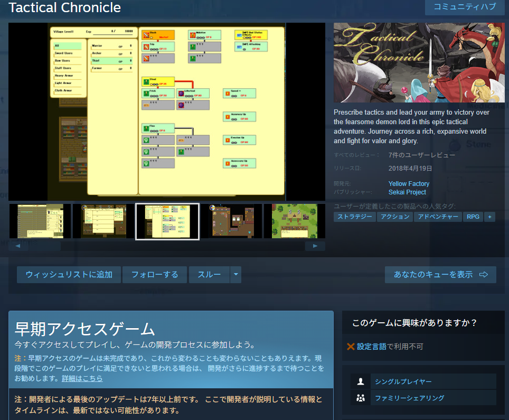509x420 pixels.
Task: Expand the dropdown arrow next to スルー
Action: pyautogui.click(x=236, y=275)
